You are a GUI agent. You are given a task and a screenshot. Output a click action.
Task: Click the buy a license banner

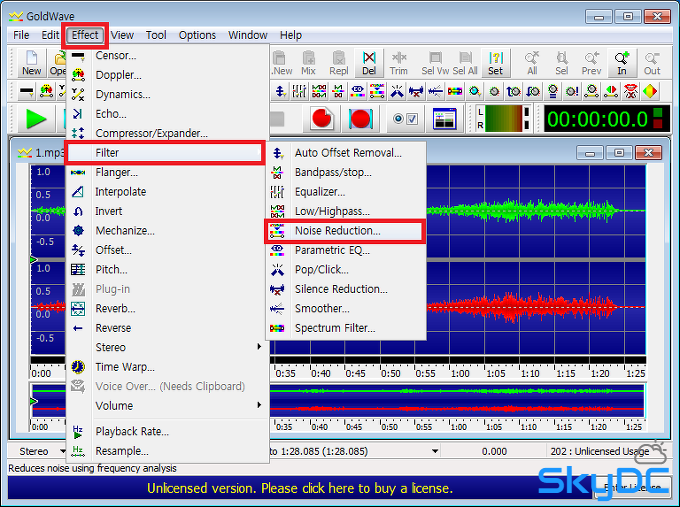pos(300,489)
